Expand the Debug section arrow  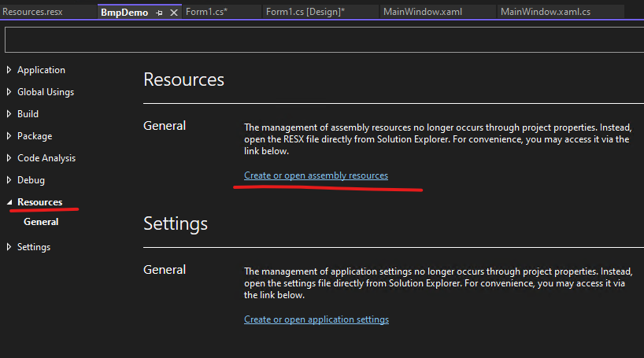click(9, 180)
